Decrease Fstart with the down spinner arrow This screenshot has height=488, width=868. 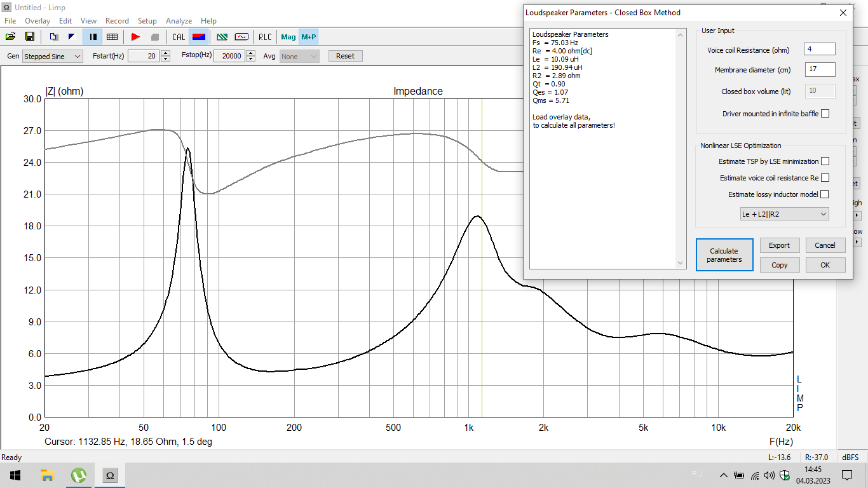166,59
